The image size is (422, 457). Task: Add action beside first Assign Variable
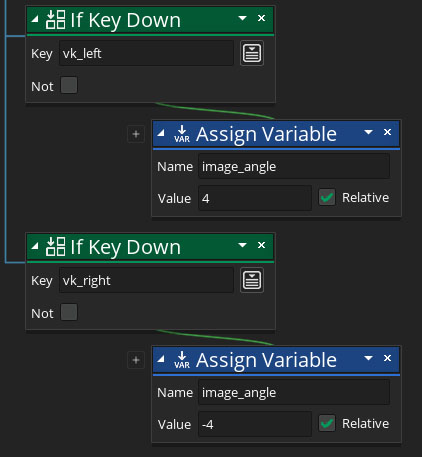(x=136, y=134)
